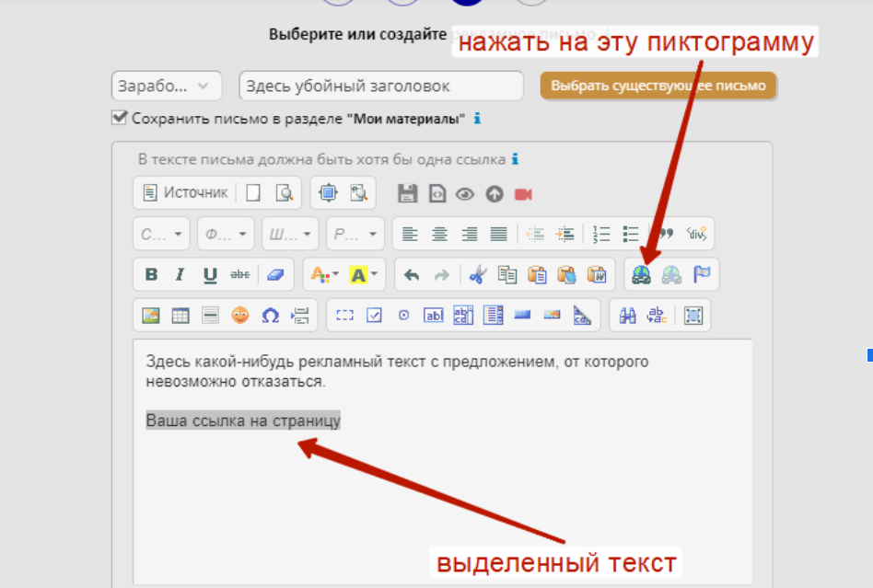Align text to the right
This screenshot has width=873, height=588.
coord(470,235)
